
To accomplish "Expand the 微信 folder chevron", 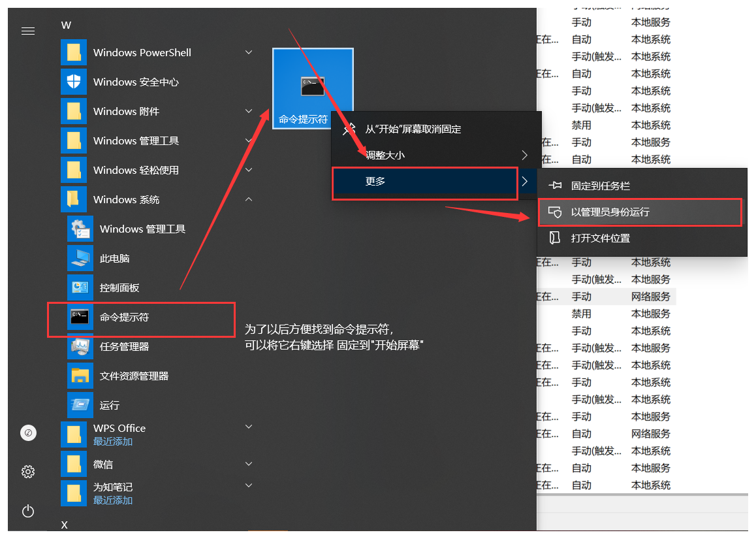I will coord(249,464).
